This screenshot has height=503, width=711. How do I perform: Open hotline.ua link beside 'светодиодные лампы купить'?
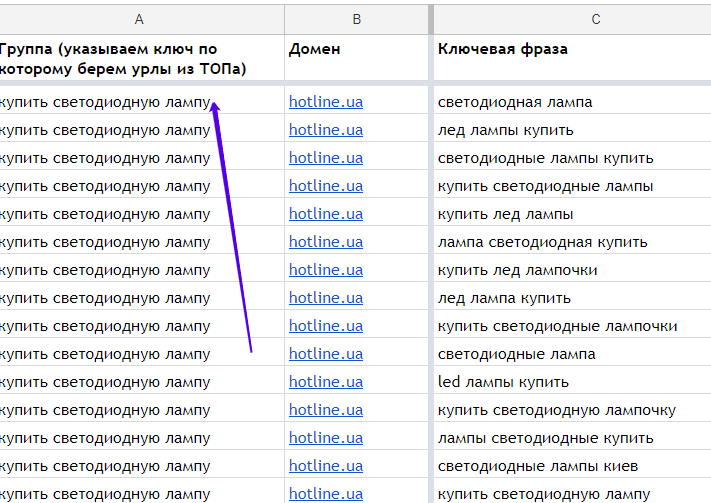[326, 158]
